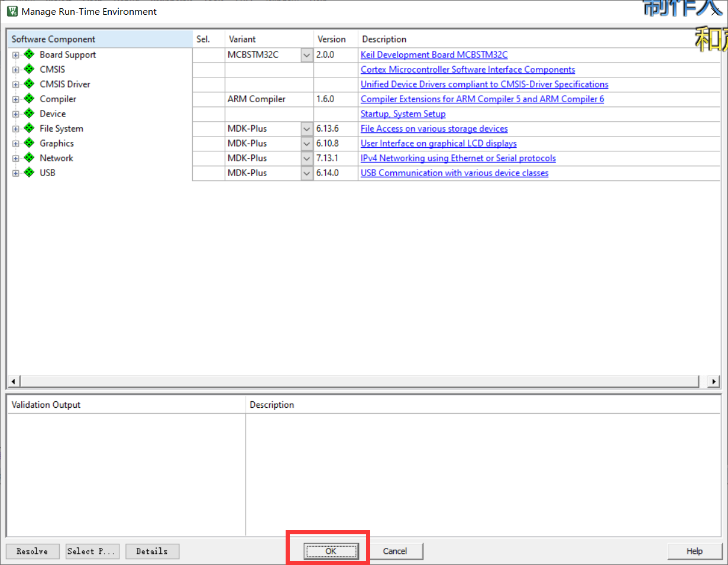Expand the Board Support tree node

pyautogui.click(x=15, y=55)
